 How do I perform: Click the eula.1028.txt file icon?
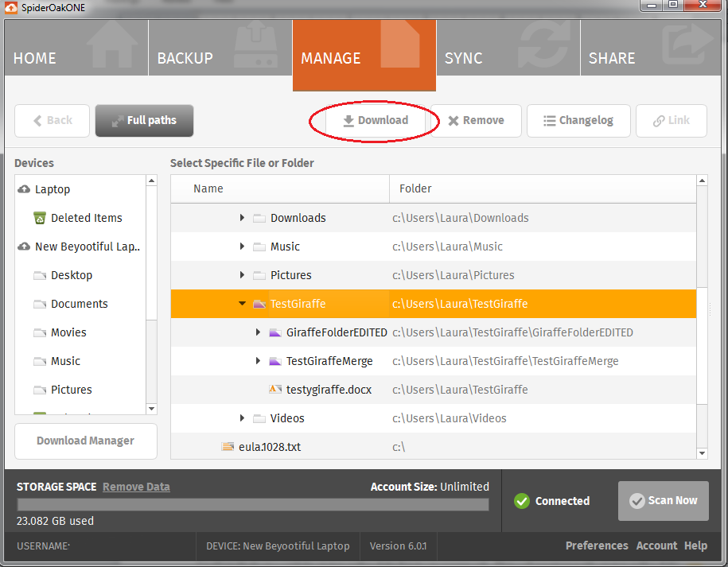pyautogui.click(x=228, y=447)
